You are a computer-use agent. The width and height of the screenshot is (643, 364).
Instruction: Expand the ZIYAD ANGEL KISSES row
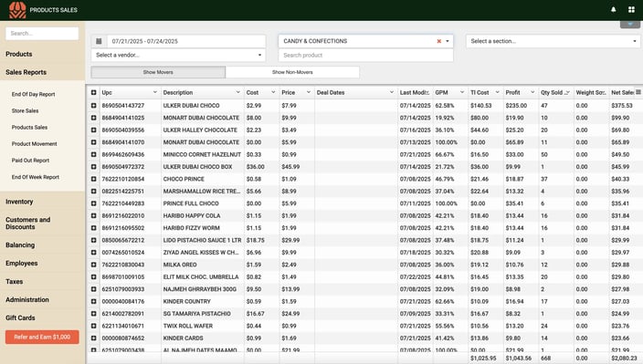coord(93,253)
